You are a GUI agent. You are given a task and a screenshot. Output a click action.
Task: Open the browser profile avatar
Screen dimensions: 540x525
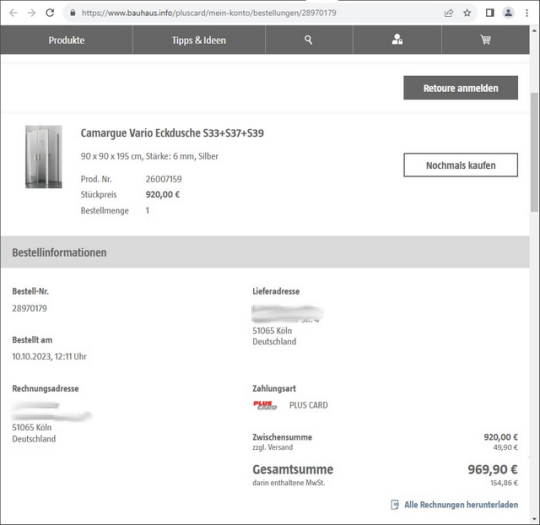[x=508, y=13]
